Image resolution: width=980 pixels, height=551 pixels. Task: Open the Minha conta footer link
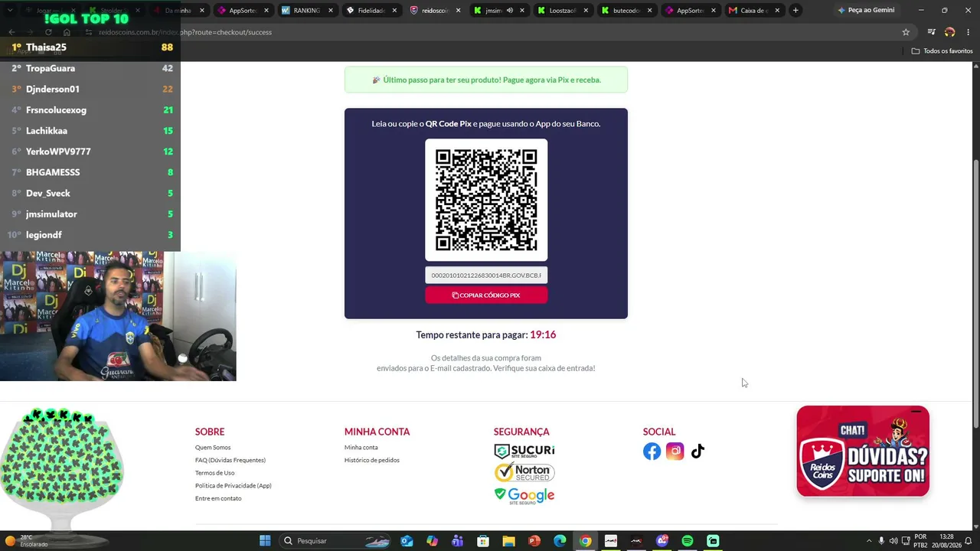[x=361, y=448]
